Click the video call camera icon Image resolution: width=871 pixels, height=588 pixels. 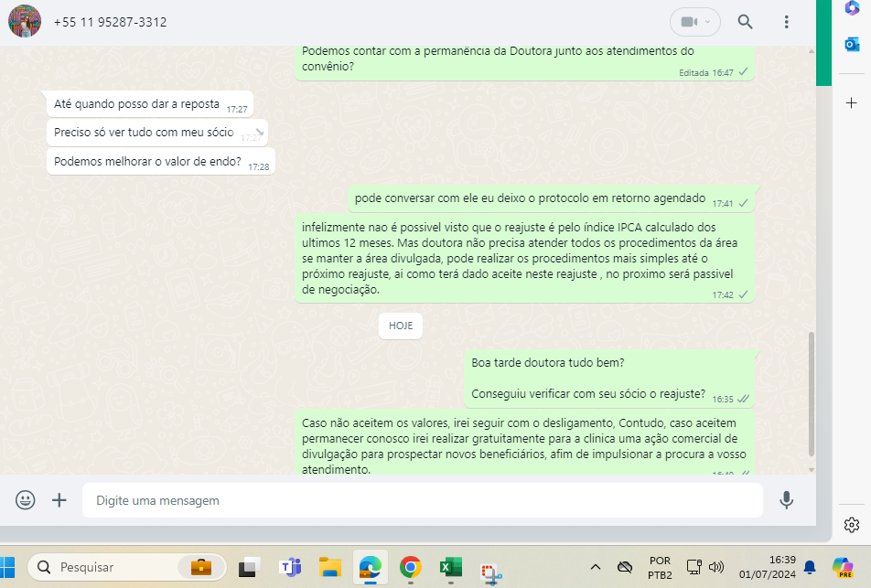(688, 22)
